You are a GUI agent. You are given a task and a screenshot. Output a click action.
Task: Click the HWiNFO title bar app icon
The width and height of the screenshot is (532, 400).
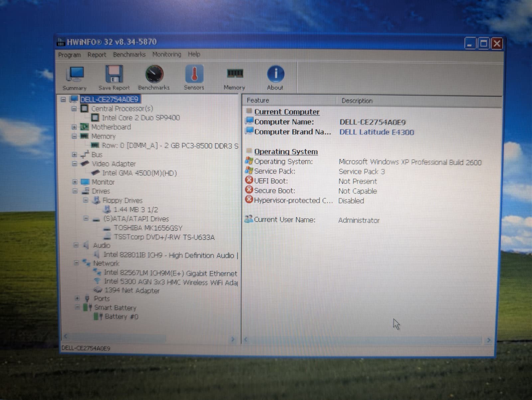coord(61,42)
